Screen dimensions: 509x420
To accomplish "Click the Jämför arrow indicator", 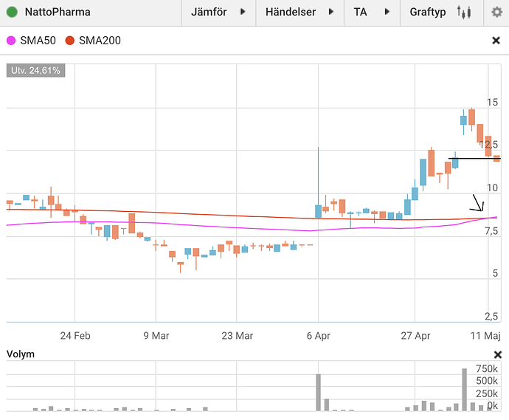I will click(x=243, y=12).
